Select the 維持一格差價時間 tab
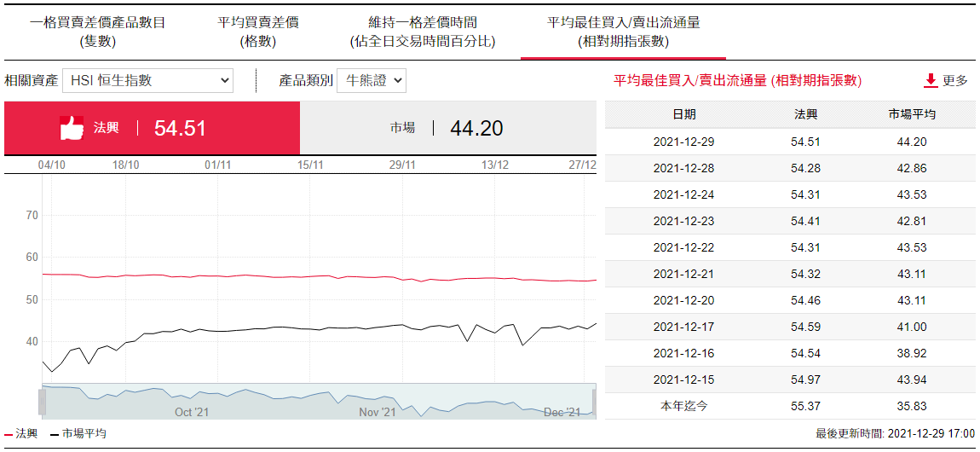980x452 pixels. tap(422, 32)
